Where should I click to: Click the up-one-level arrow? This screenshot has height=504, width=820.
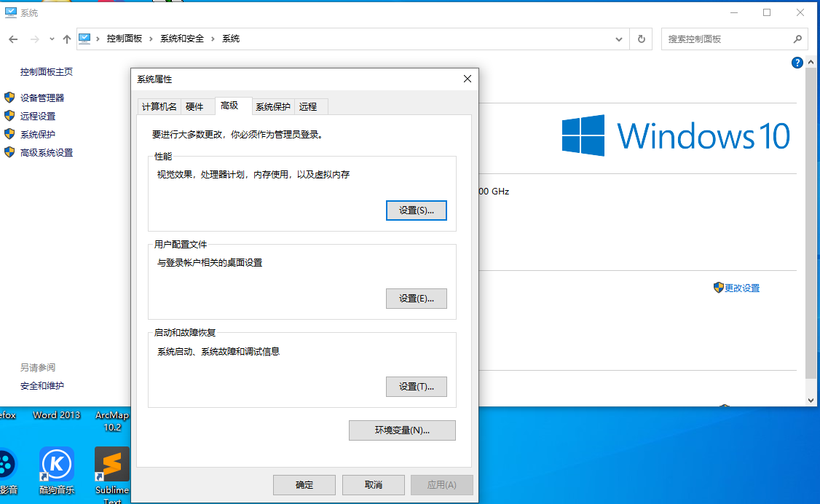point(67,39)
